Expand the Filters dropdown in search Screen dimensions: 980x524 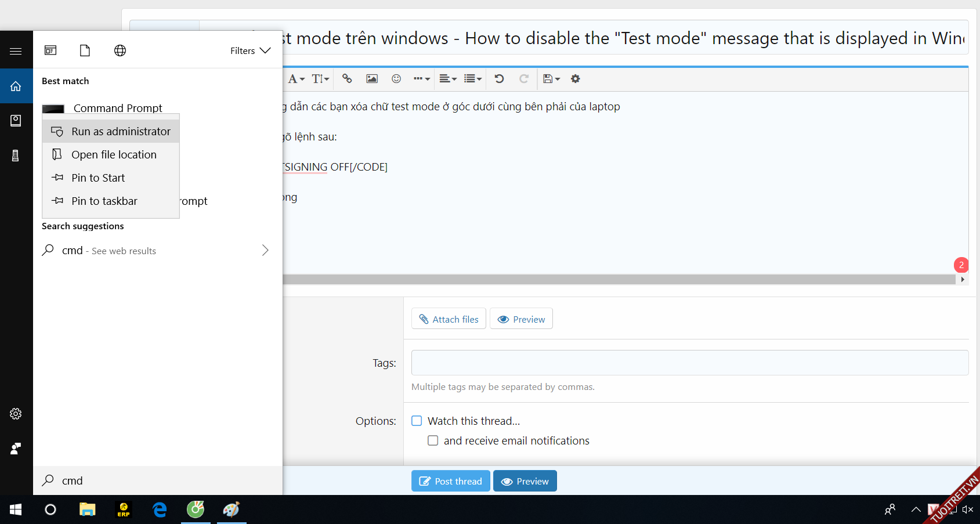(250, 50)
